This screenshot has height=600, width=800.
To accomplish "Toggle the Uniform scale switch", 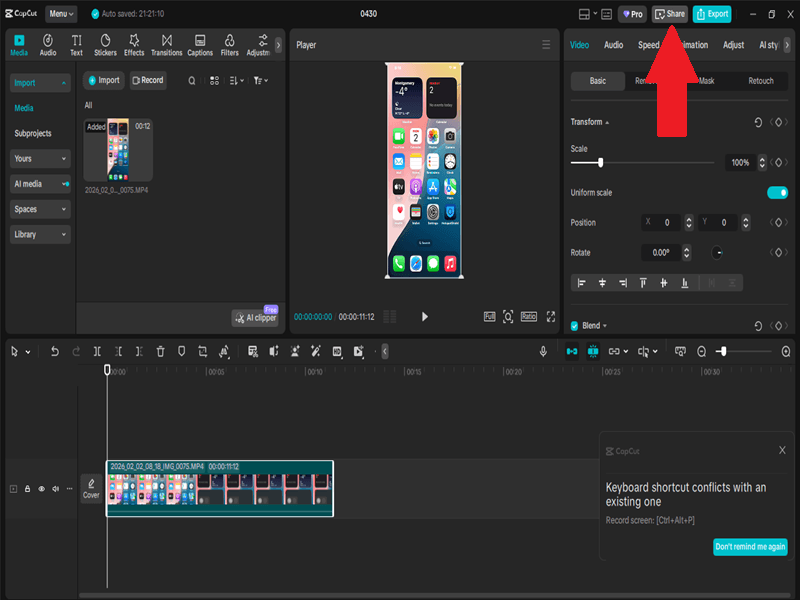I will [777, 193].
